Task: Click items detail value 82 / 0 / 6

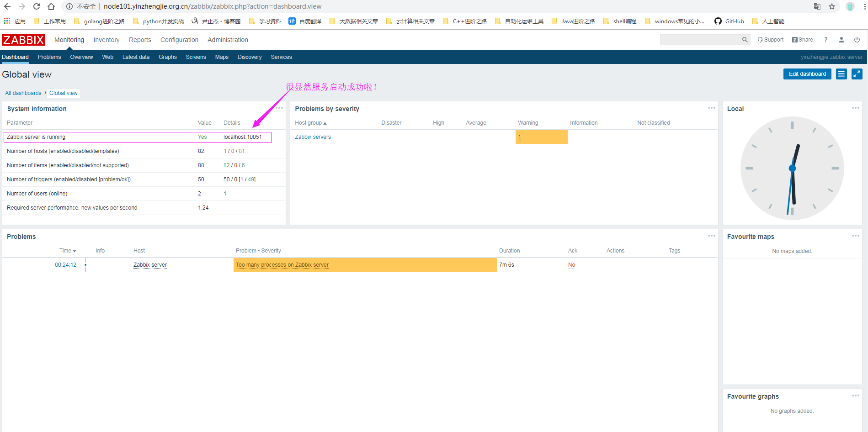Action: point(234,165)
